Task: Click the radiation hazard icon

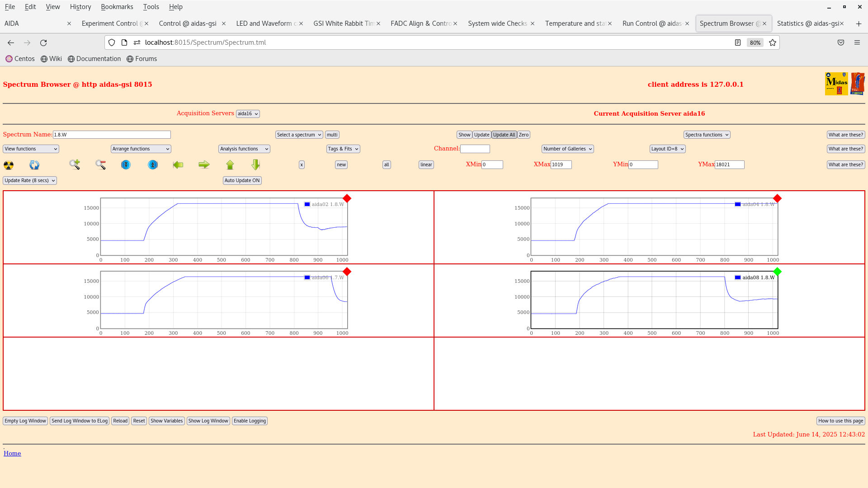Action: pyautogui.click(x=9, y=165)
